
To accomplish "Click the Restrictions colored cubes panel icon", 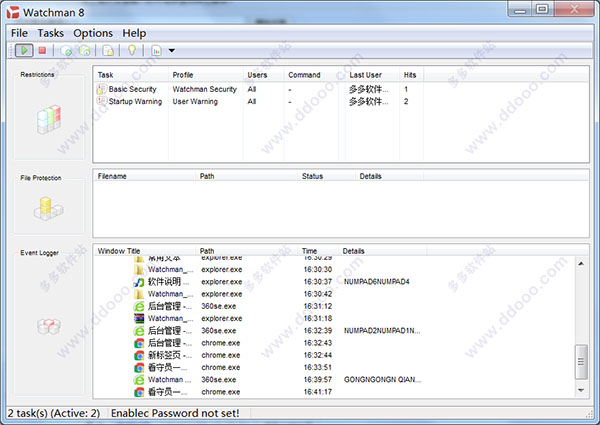I will pyautogui.click(x=49, y=119).
